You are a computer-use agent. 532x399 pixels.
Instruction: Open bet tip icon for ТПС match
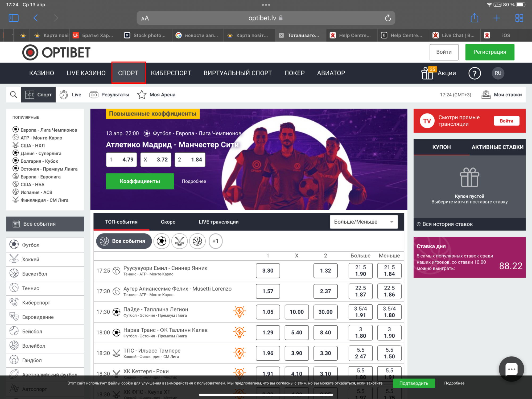[x=239, y=353]
